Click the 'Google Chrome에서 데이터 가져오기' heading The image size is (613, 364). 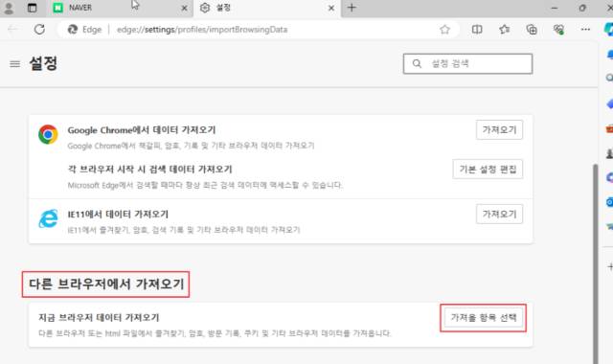coord(142,130)
